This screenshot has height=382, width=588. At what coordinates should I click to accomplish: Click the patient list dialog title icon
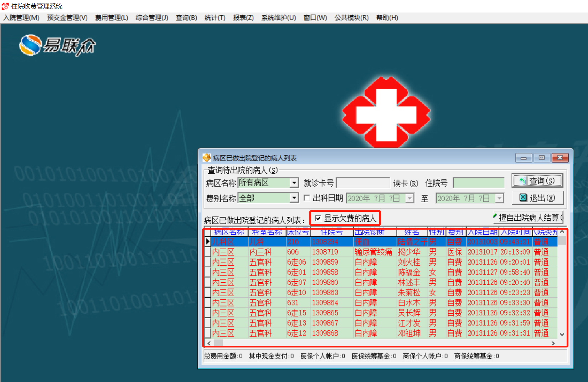(207, 157)
